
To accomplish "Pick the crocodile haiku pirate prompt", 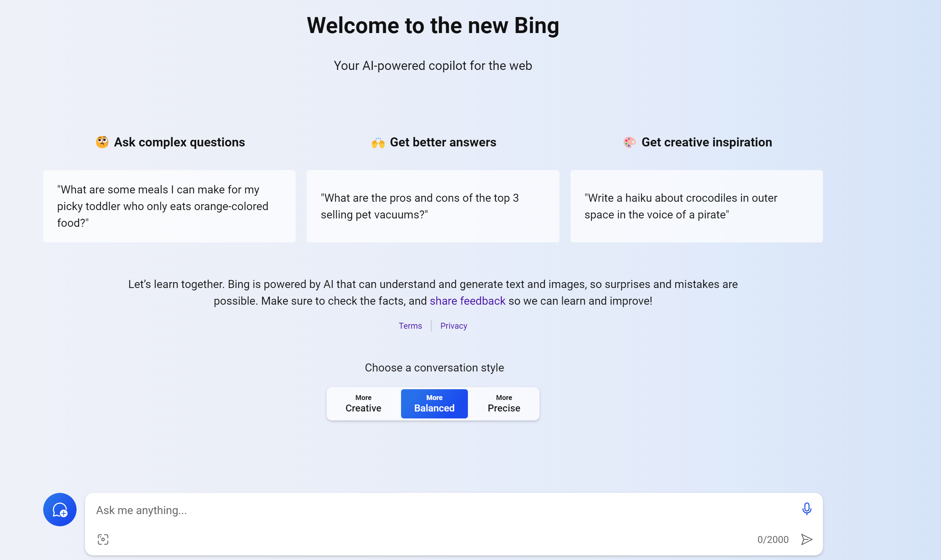I will (x=696, y=206).
